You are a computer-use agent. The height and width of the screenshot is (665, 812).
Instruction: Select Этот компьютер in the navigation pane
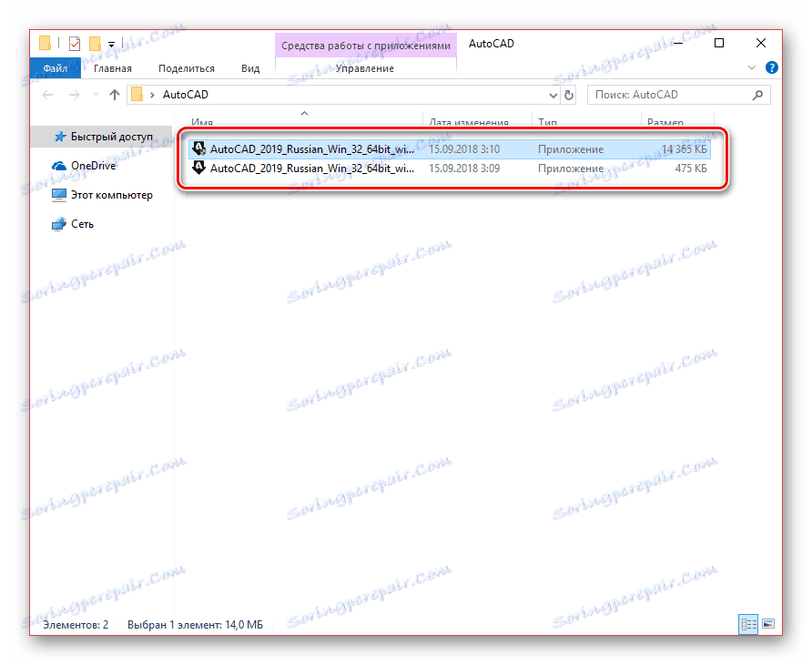[102, 196]
